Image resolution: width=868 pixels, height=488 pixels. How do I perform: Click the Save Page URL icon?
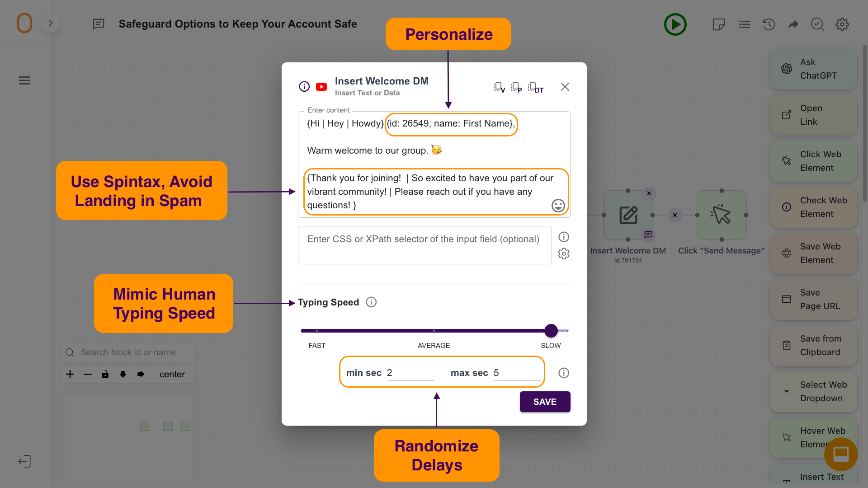tap(787, 299)
